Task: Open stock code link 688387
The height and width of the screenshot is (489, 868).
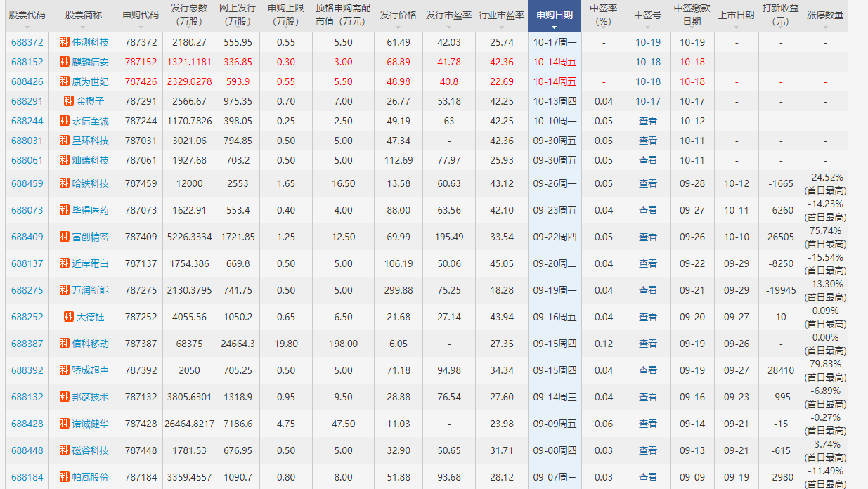Action: [x=27, y=344]
